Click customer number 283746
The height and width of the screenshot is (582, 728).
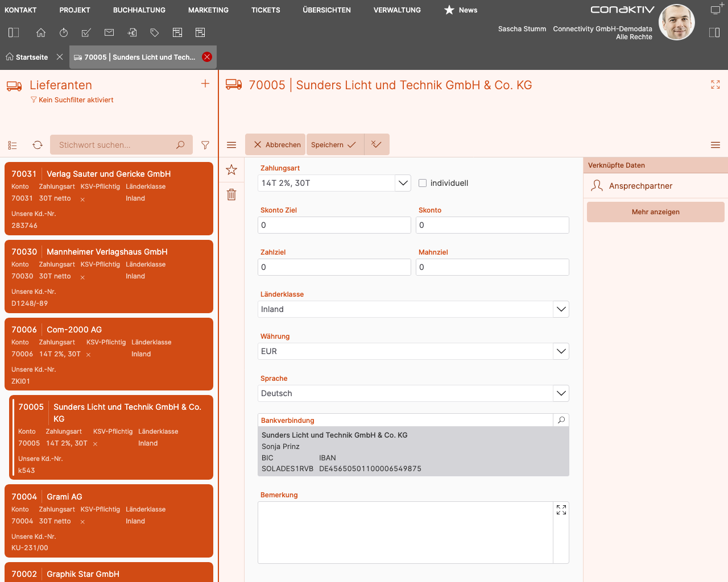(24, 226)
